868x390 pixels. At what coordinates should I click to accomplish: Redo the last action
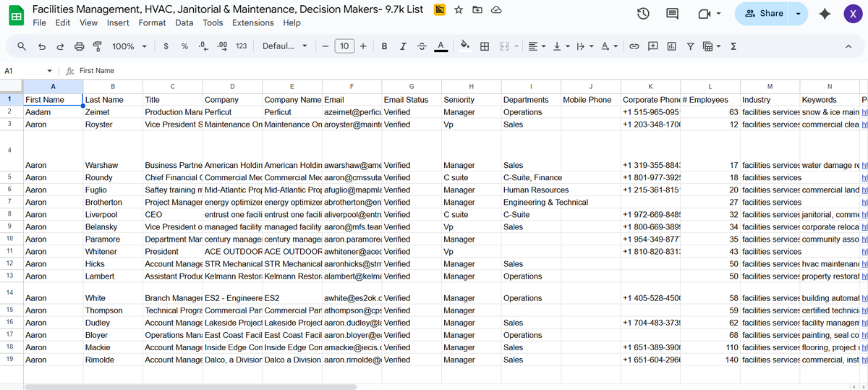[60, 46]
